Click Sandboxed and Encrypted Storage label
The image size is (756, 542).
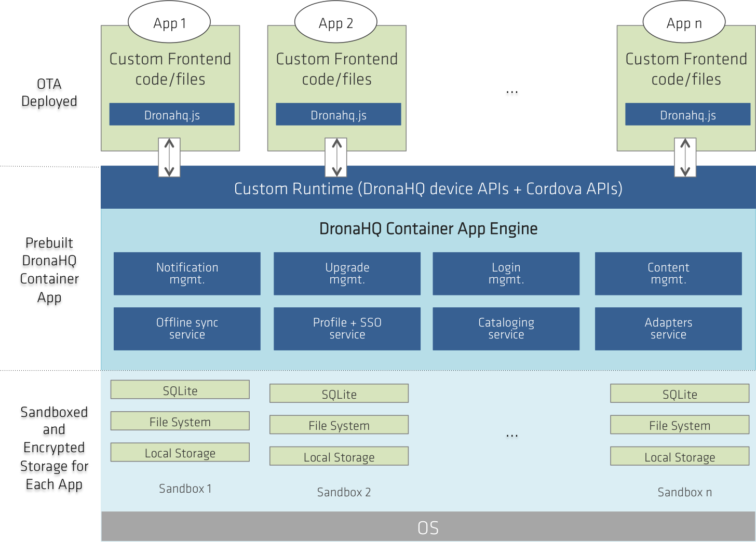pos(54,448)
